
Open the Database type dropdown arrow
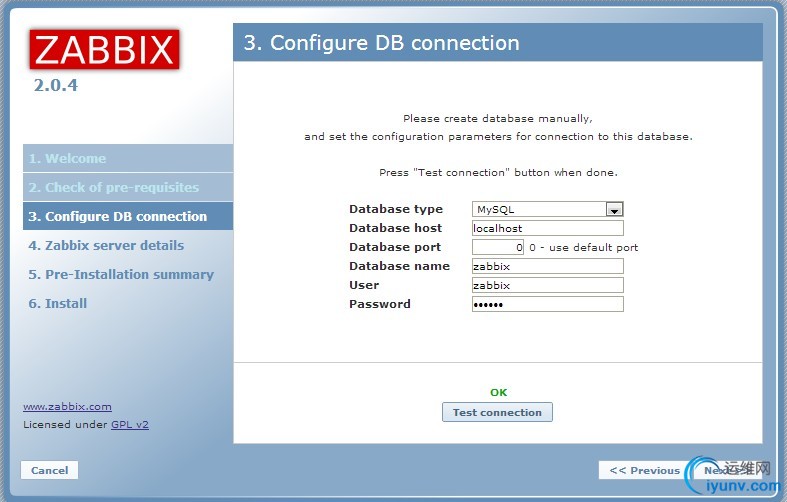coord(614,209)
